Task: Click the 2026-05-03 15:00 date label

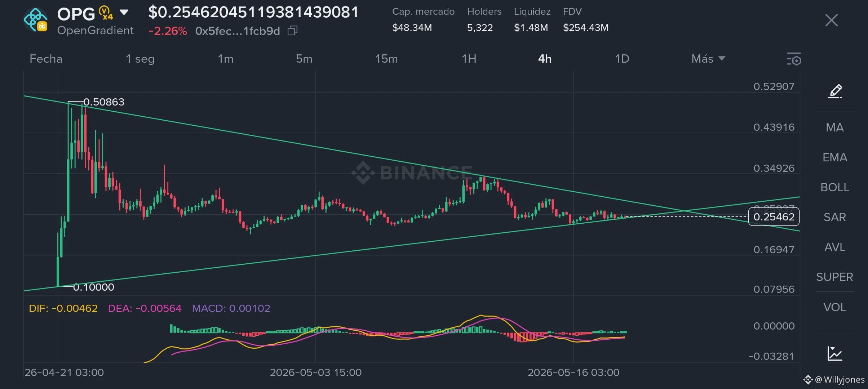Action: [316, 372]
